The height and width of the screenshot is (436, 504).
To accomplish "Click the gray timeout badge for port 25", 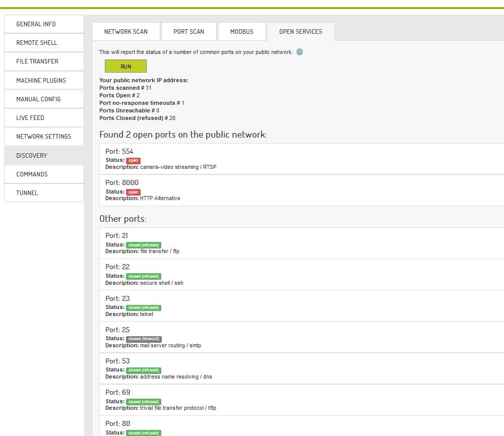I will pyautogui.click(x=144, y=339).
